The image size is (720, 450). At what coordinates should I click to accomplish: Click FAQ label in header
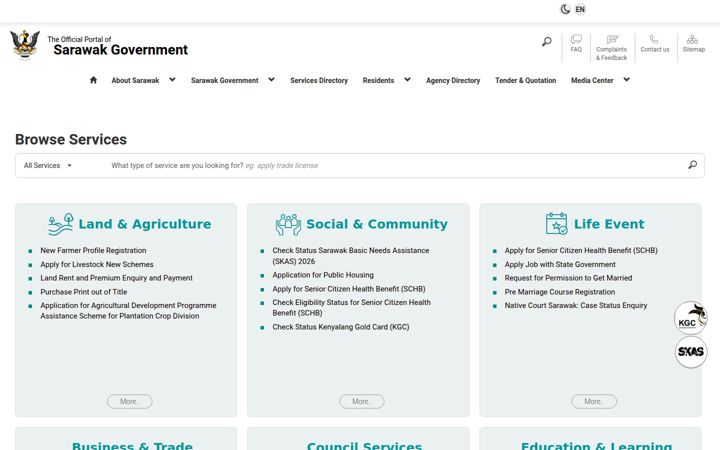coord(576,49)
